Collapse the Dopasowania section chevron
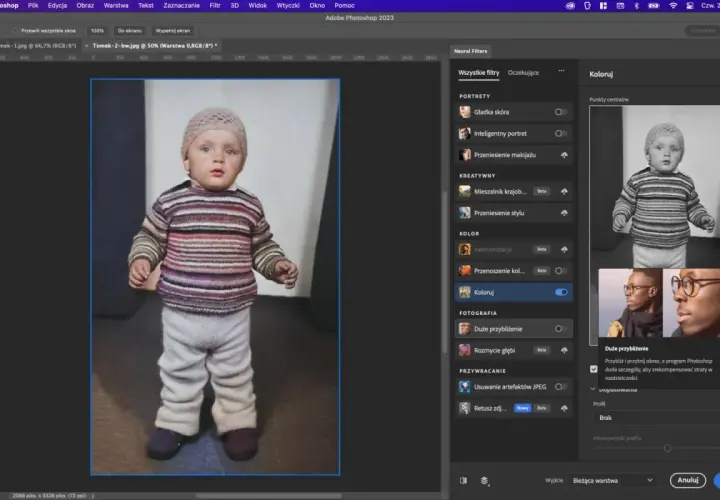 [x=593, y=389]
